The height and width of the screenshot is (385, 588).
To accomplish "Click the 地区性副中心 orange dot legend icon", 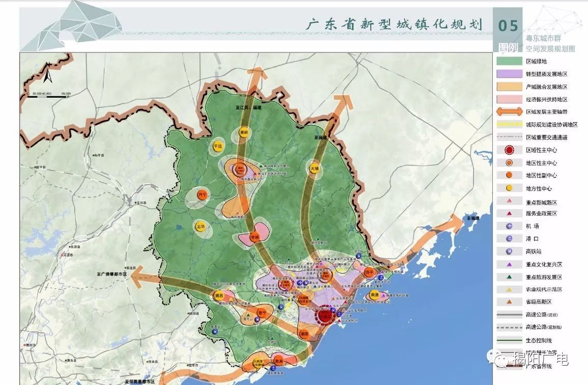I will tap(509, 175).
